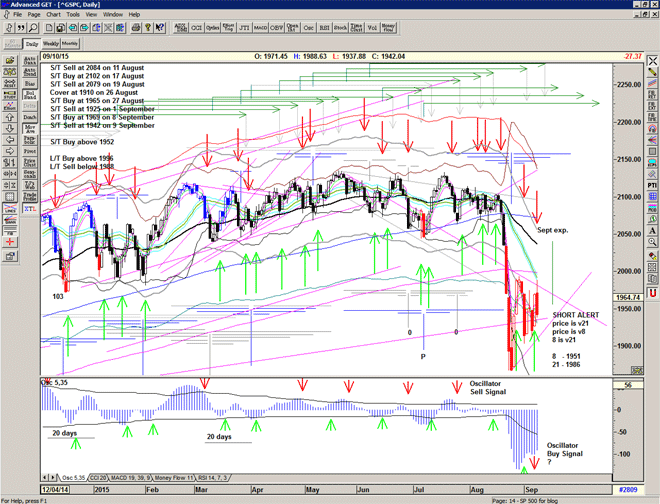Viewport: 660px width, 504px height.
Task: Switch to the Weekly timeframe
Action: click(50, 44)
